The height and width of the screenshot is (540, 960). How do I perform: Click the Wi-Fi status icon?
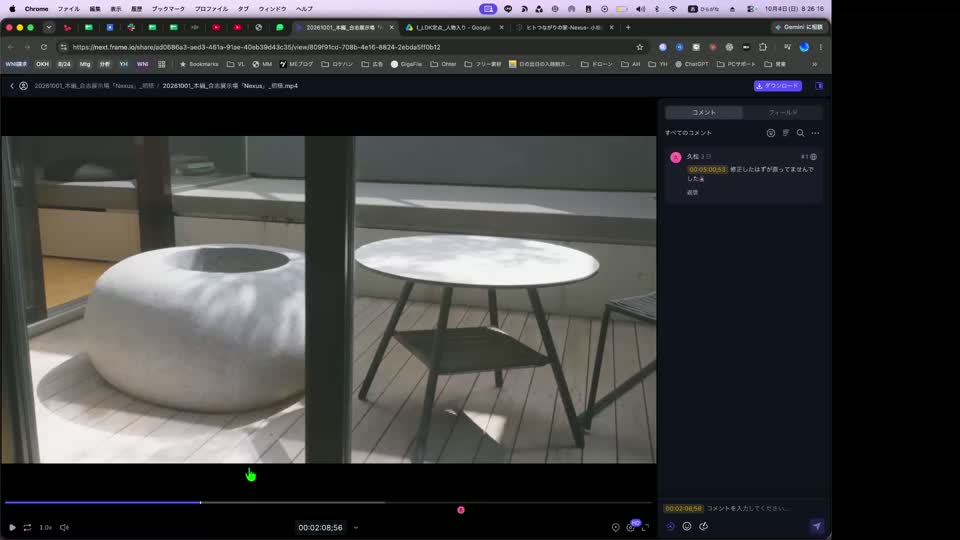673,9
